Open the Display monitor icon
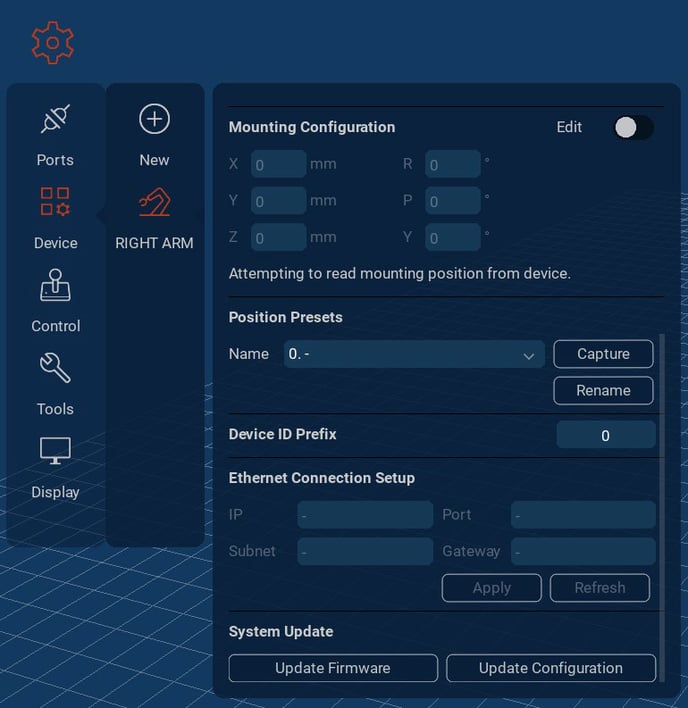 pyautogui.click(x=55, y=450)
